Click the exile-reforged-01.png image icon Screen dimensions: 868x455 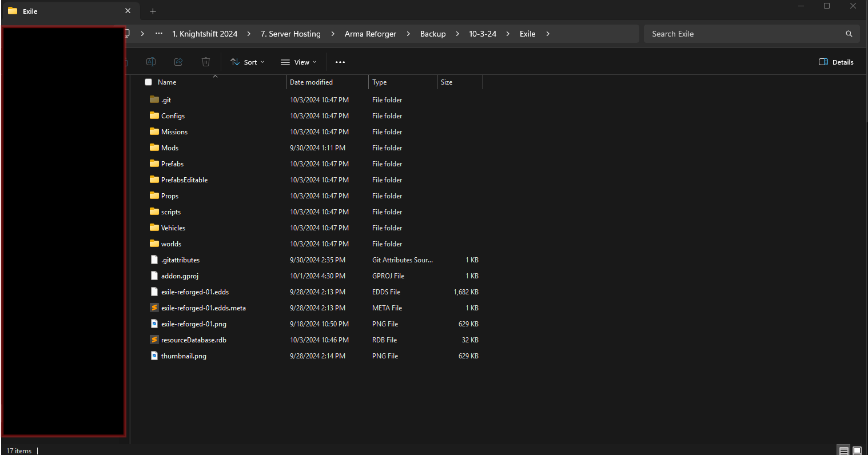click(154, 324)
